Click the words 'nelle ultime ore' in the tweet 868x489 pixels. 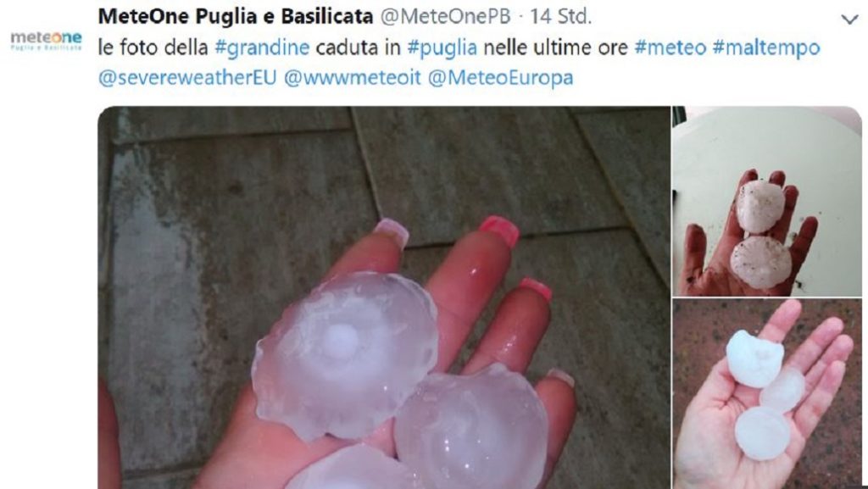[555, 47]
